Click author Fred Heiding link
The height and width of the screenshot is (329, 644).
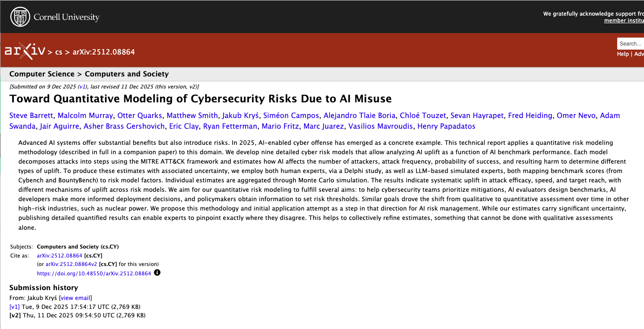(x=530, y=115)
